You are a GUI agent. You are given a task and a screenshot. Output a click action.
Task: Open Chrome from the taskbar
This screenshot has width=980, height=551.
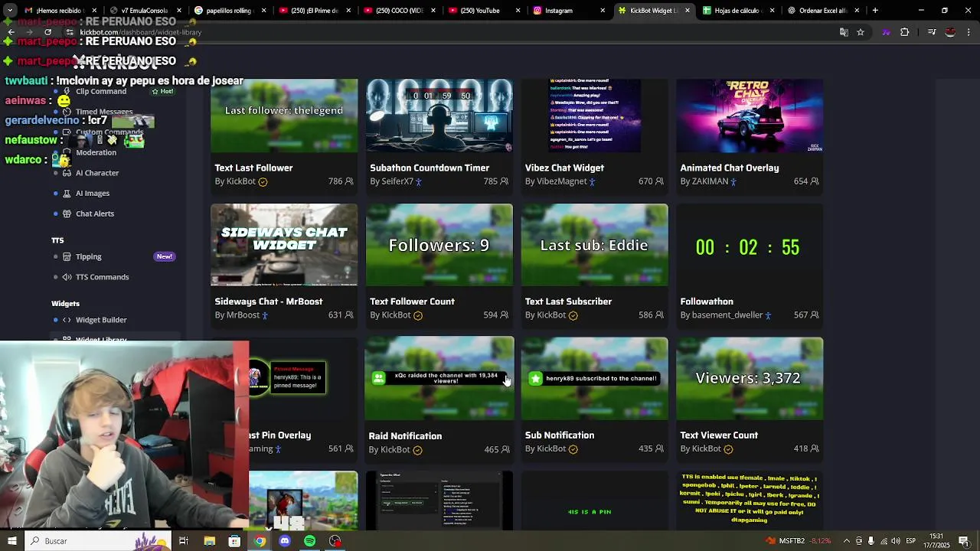[x=260, y=541]
